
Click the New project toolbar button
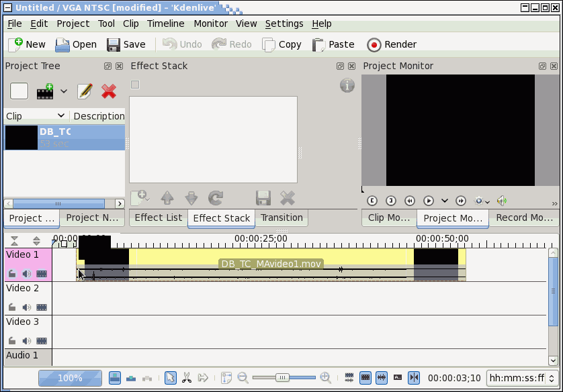click(27, 44)
